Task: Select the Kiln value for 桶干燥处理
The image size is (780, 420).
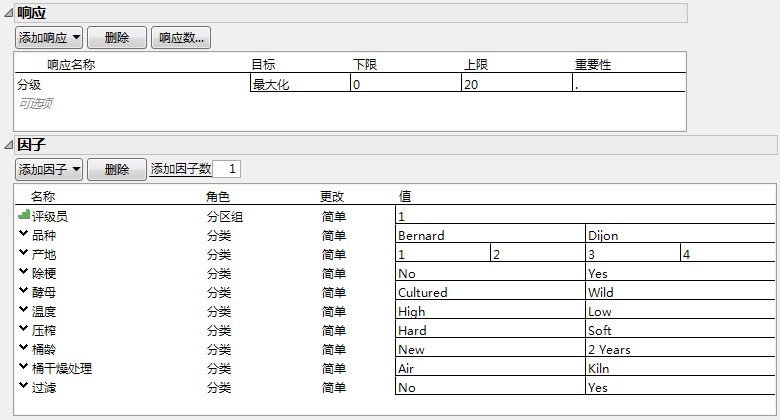Action: click(680, 368)
